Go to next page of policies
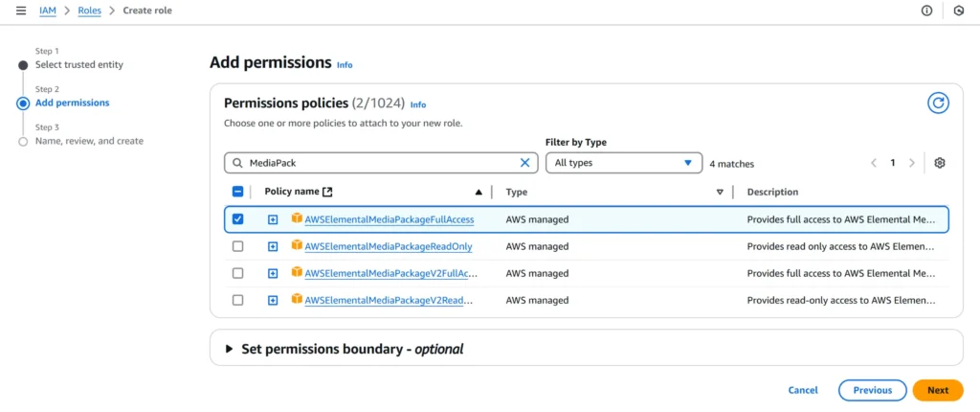 tap(912, 163)
